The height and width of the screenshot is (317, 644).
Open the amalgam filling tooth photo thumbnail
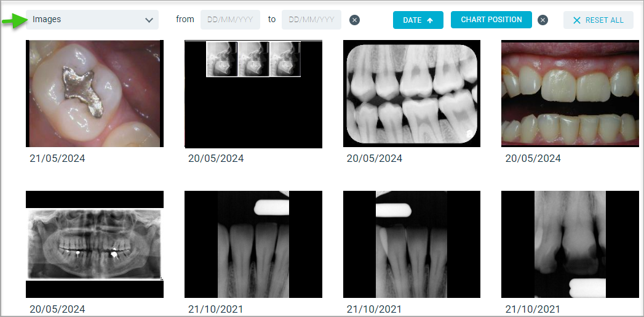point(95,94)
